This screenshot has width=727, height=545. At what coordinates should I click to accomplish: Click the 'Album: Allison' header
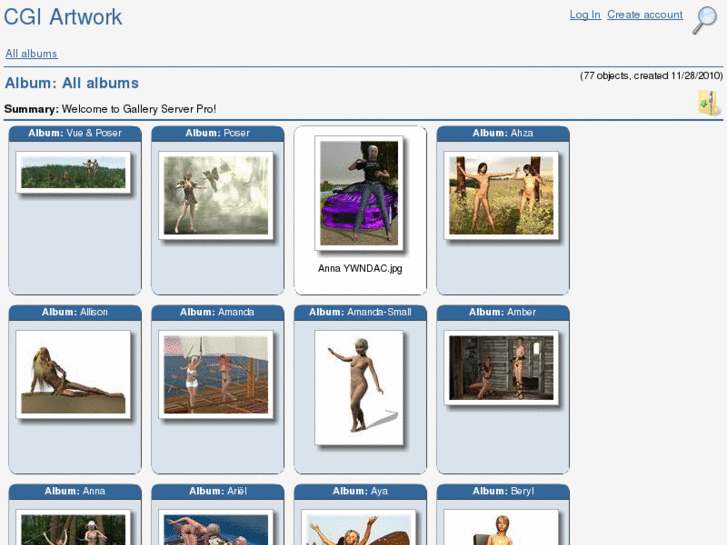(75, 312)
